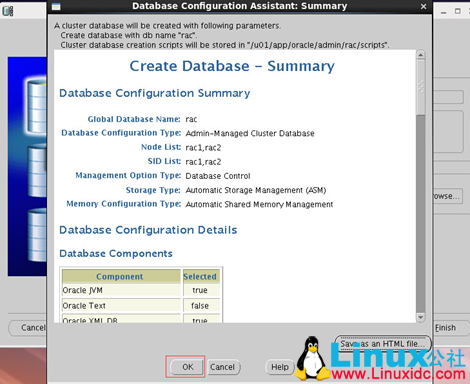Viewport: 470px width, 384px height.
Task: Cancel the Summary dialog
Action: (223, 367)
